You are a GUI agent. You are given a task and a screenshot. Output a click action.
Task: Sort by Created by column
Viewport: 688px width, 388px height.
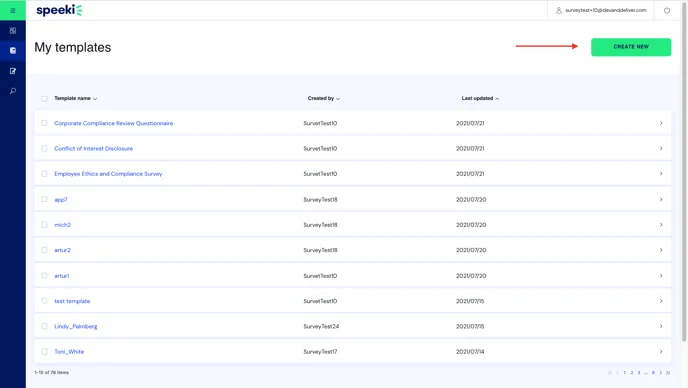point(324,98)
